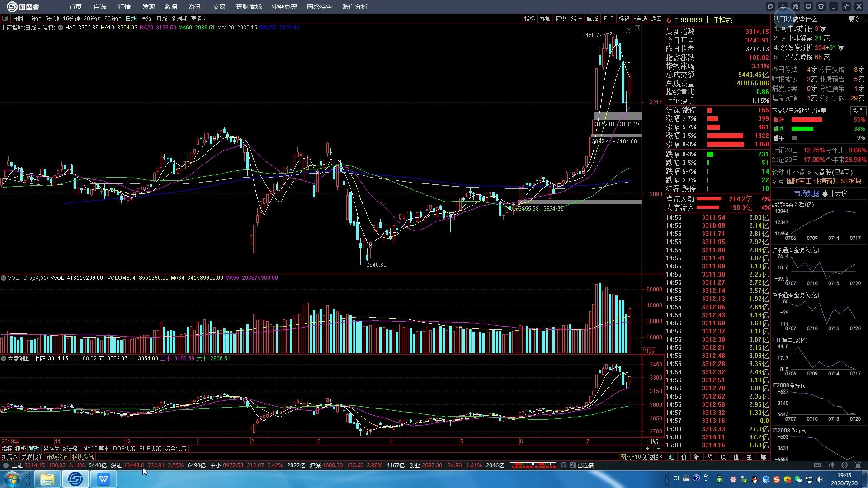Click the green list icon beside 999999
The height and width of the screenshot is (488, 868).
point(676,20)
